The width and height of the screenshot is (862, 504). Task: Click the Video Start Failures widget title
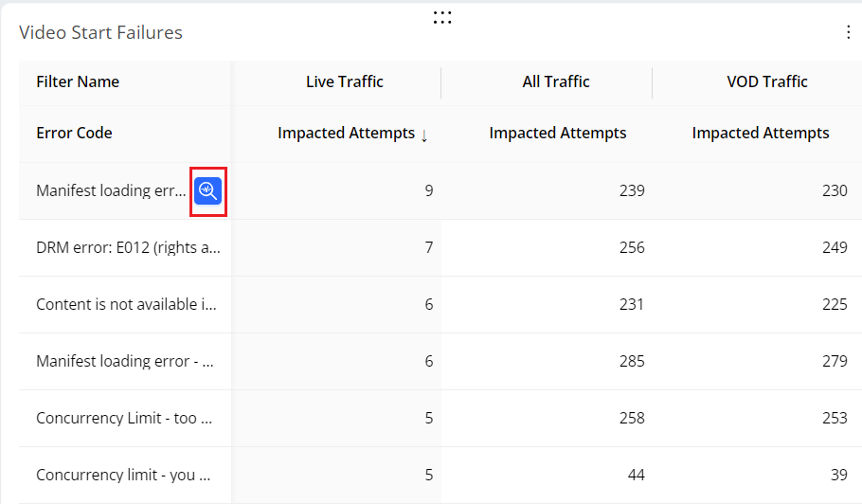pos(100,32)
